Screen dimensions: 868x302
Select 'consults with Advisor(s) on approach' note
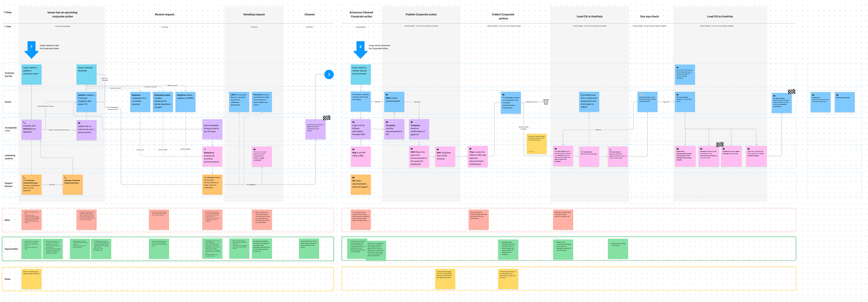[31, 129]
